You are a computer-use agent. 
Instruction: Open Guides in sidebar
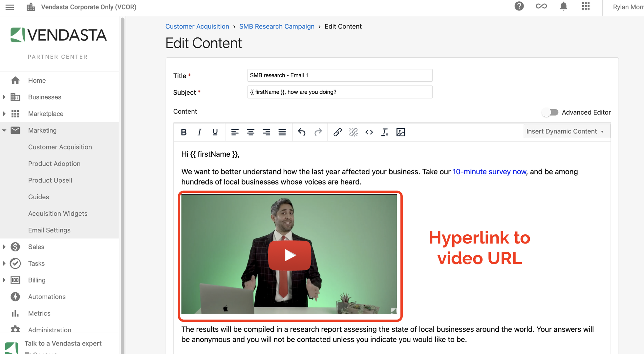coord(38,197)
